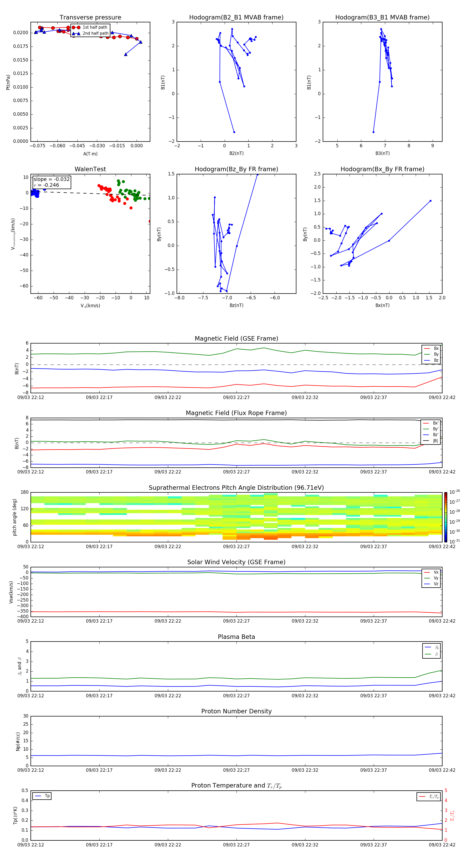Click the "βp" plasma beta legend entry

click(431, 647)
